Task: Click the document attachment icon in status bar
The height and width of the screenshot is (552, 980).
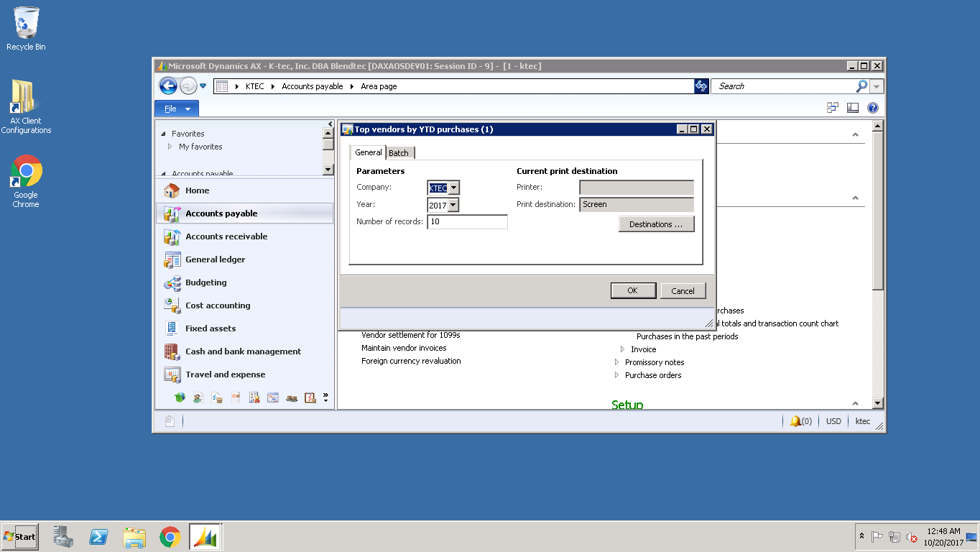Action: pyautogui.click(x=169, y=421)
